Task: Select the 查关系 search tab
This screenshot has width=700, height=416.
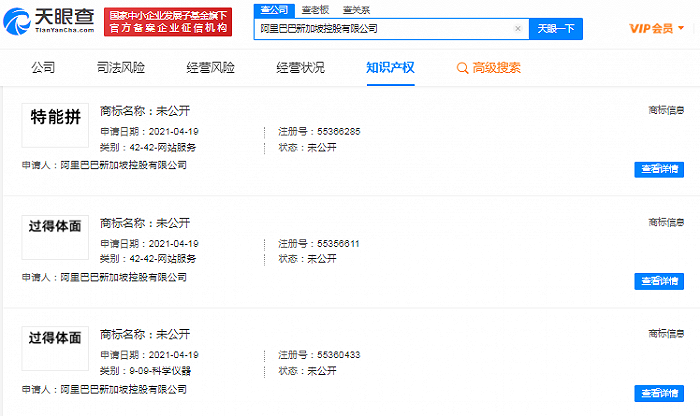Action: 356,10
